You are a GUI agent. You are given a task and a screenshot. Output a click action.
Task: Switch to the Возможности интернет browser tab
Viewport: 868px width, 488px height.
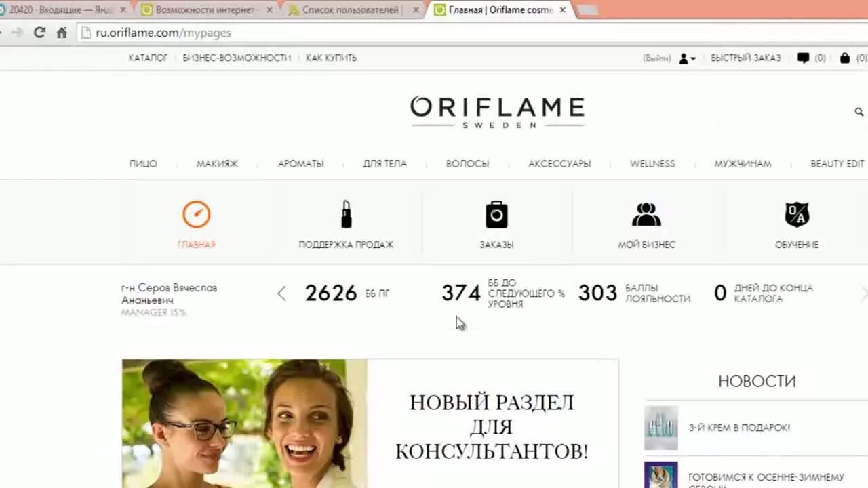point(205,10)
